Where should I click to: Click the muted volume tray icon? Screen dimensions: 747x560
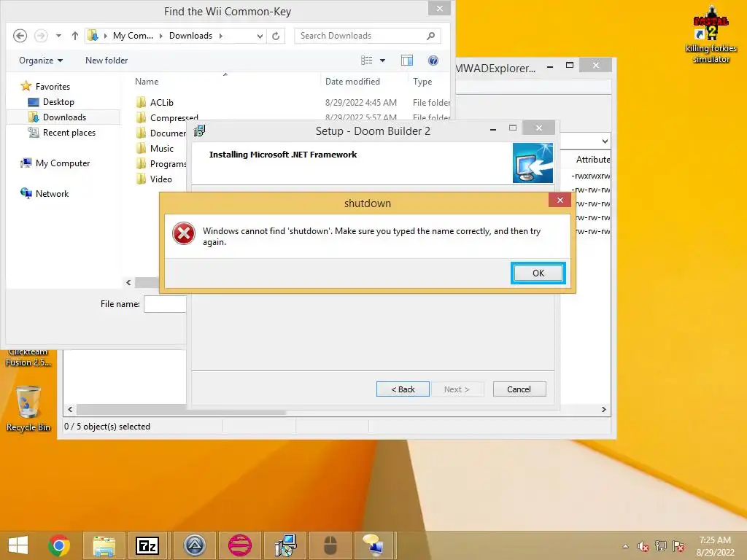point(643,546)
